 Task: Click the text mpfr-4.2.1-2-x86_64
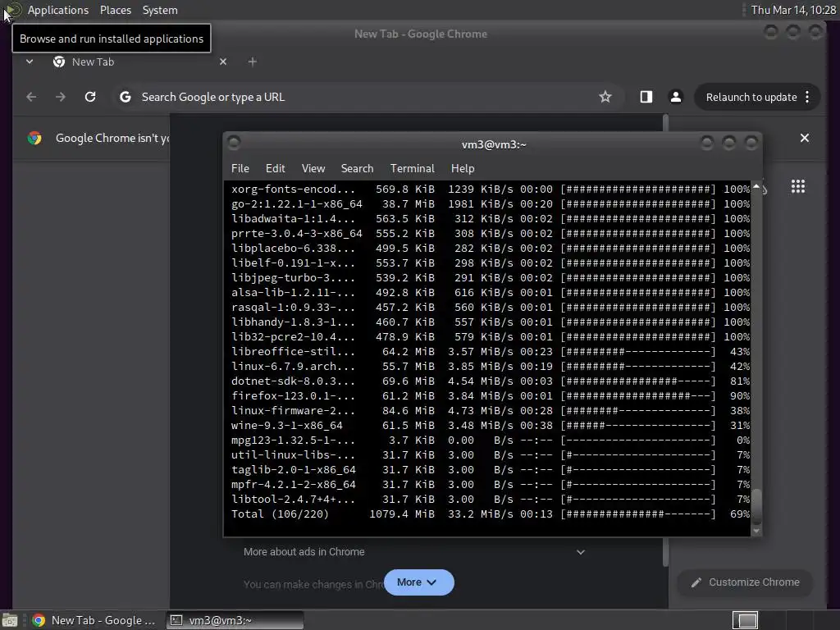[x=294, y=484]
